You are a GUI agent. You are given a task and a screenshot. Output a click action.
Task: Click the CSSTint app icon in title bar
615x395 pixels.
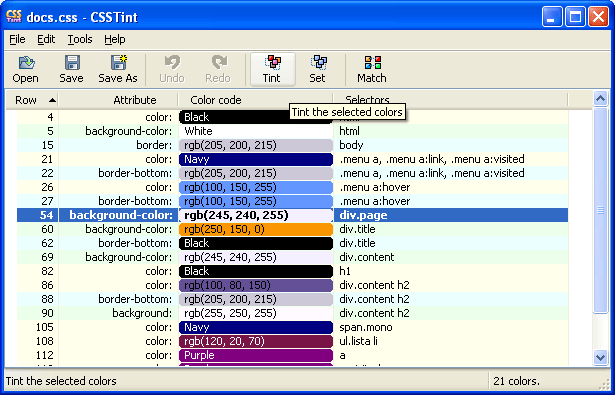coord(13,17)
